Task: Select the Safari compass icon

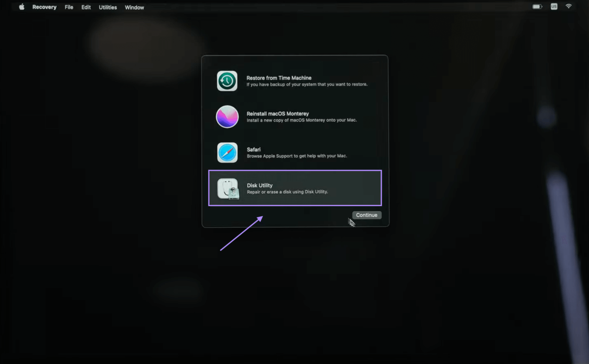Action: point(227,153)
